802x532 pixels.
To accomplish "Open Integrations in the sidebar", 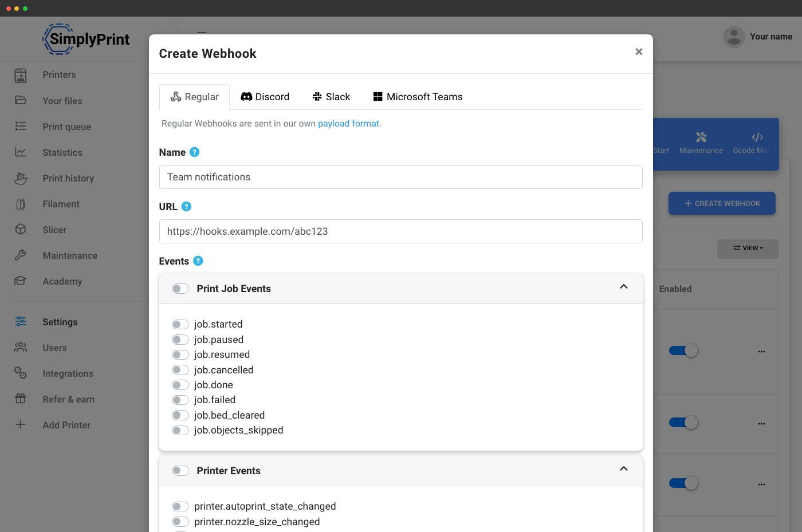I will [x=68, y=373].
